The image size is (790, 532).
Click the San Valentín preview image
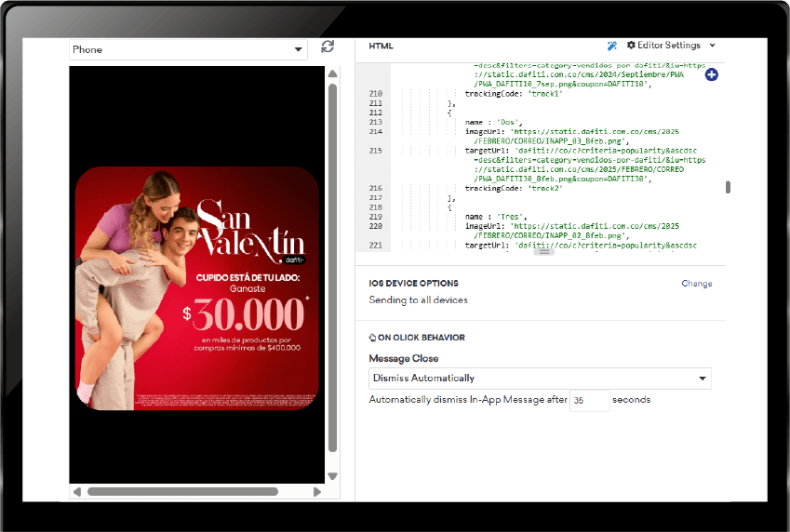click(197, 288)
